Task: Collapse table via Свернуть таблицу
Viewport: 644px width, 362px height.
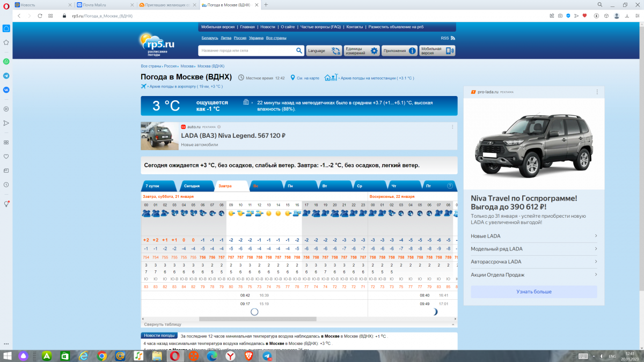Action: point(163,324)
